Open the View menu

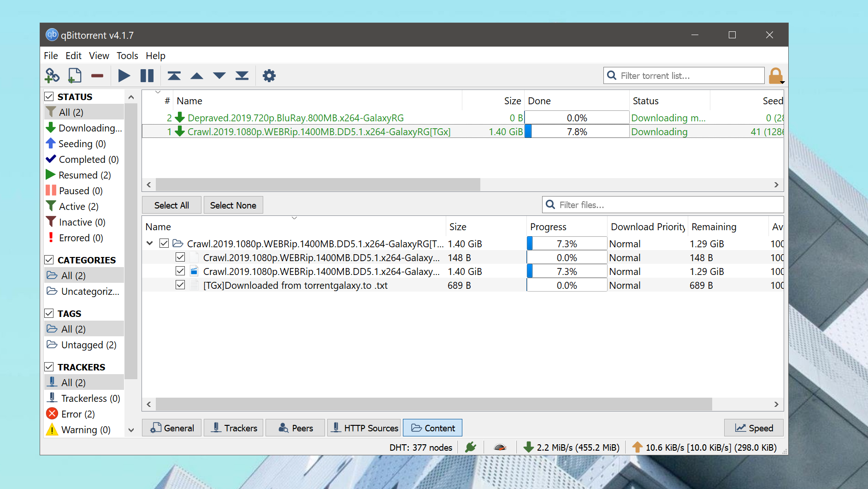[99, 56]
